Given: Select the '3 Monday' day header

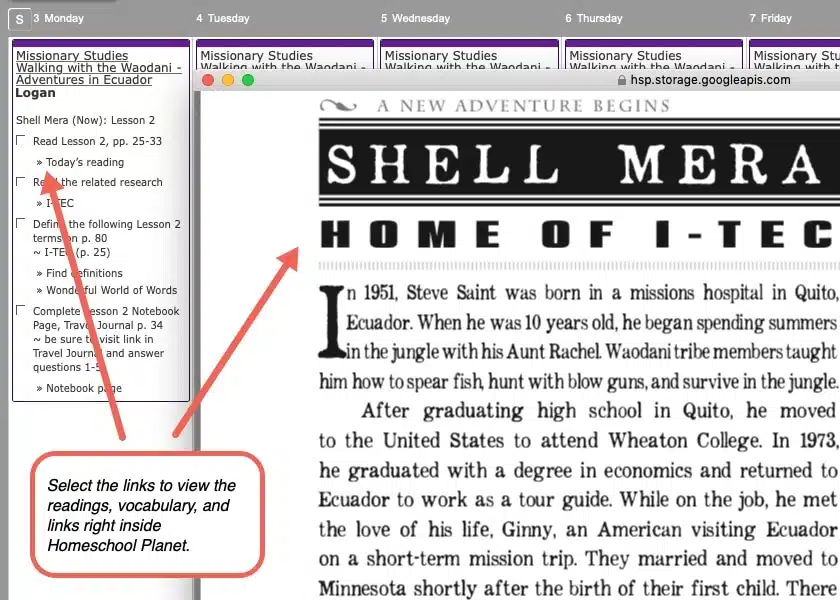Looking at the screenshot, I should click(58, 18).
